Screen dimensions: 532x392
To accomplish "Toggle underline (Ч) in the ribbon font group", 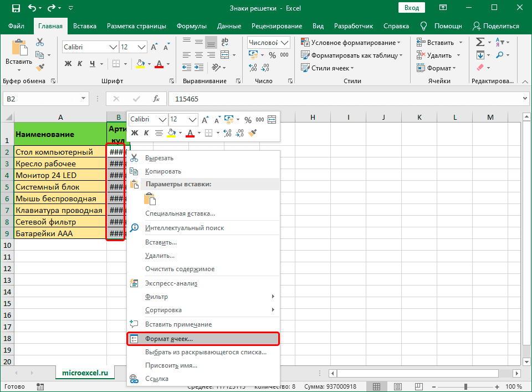I will coord(93,63).
